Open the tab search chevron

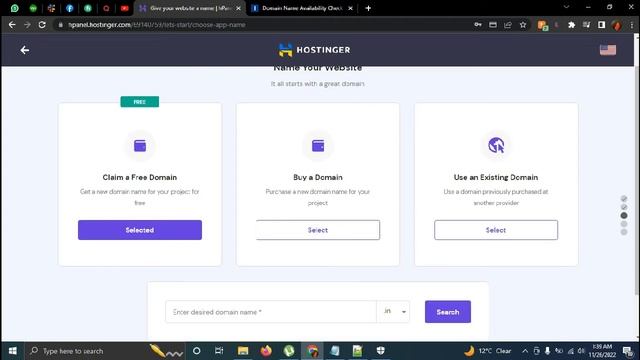click(566, 7)
